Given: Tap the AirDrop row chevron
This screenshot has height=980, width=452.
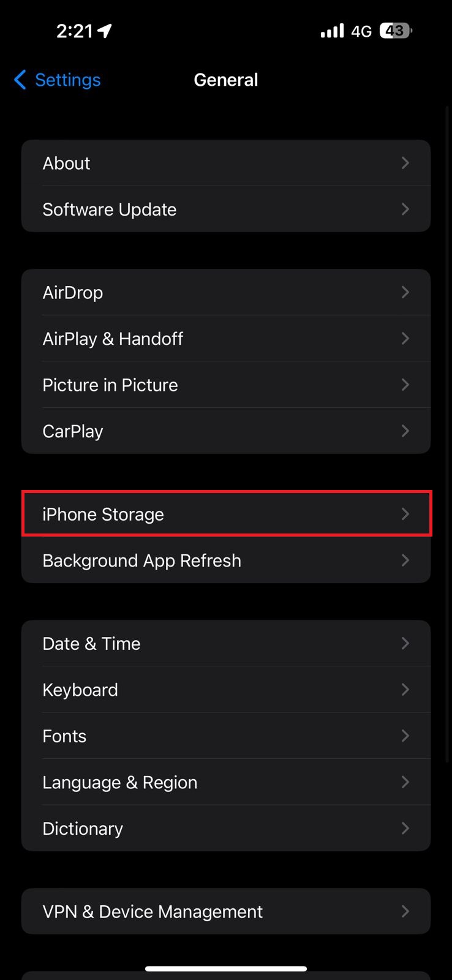Looking at the screenshot, I should [405, 292].
